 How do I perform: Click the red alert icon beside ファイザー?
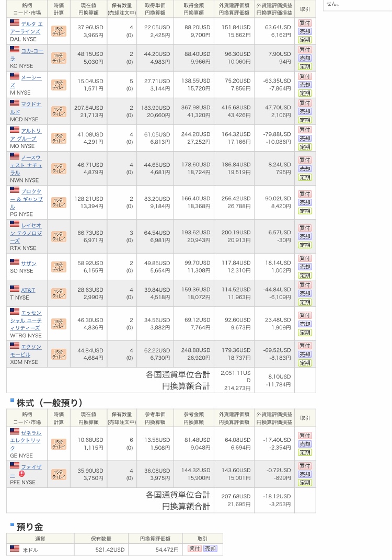coord(21,474)
